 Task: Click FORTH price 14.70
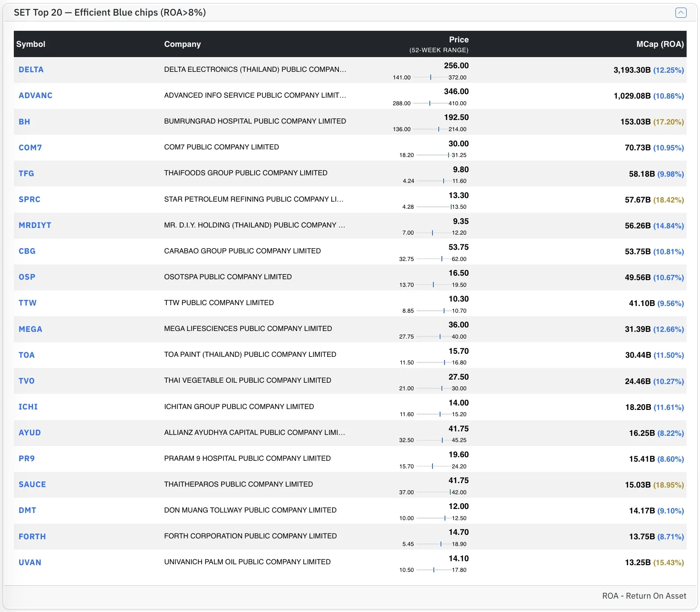pos(459,532)
